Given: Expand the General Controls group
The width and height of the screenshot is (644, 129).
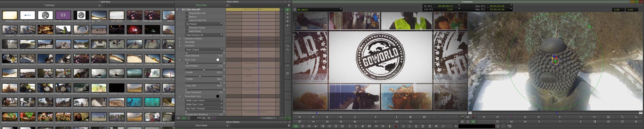Looking at the screenshot, I should [x=180, y=39].
